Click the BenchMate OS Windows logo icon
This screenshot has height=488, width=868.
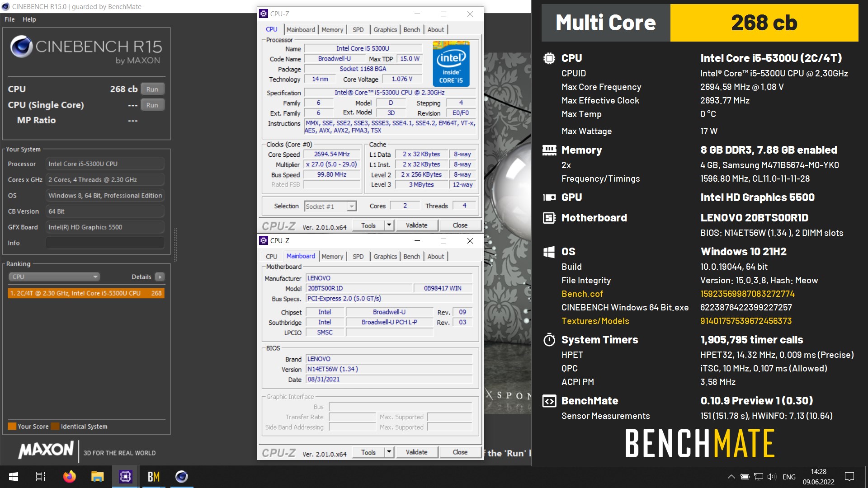549,252
